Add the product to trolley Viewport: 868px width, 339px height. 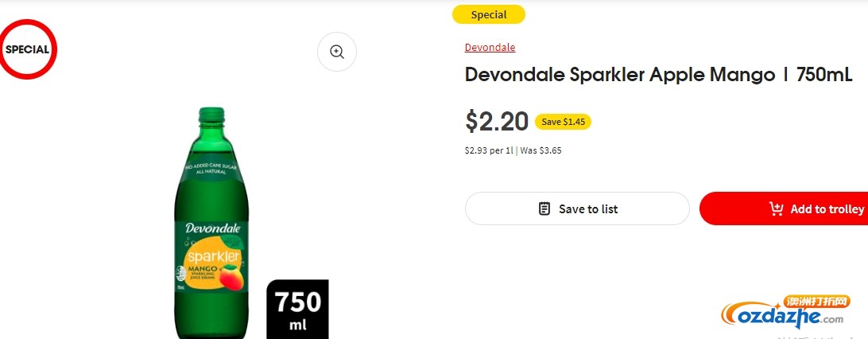783,208
